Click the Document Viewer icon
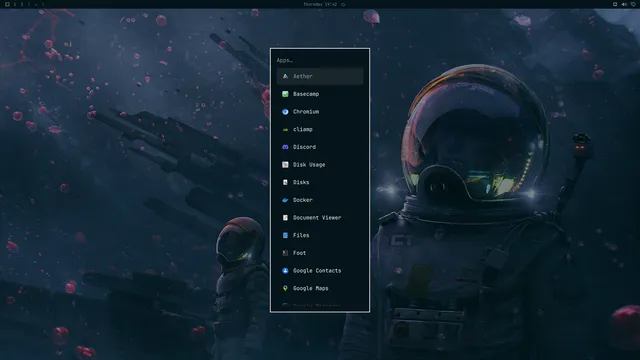This screenshot has width=640, height=360. [x=285, y=218]
